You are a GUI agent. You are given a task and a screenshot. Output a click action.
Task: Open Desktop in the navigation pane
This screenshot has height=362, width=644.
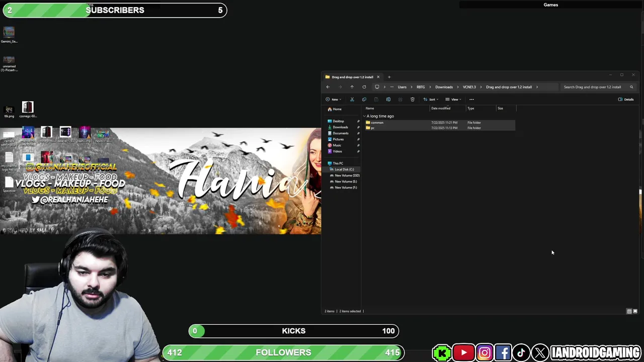coord(336,121)
